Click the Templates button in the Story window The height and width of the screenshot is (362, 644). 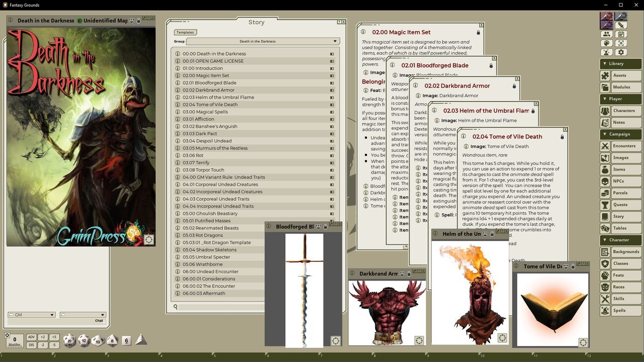coord(185,32)
